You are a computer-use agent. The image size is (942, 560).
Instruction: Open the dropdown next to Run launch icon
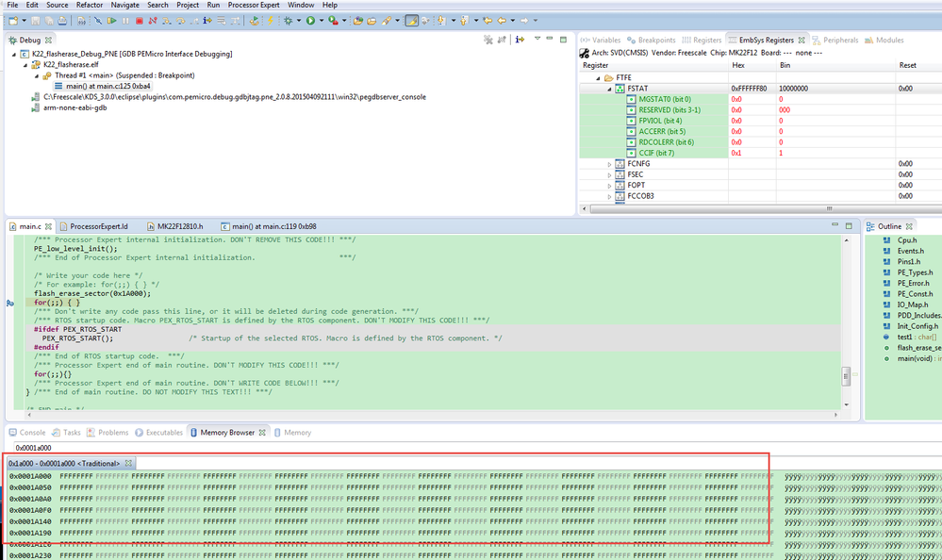coord(322,21)
